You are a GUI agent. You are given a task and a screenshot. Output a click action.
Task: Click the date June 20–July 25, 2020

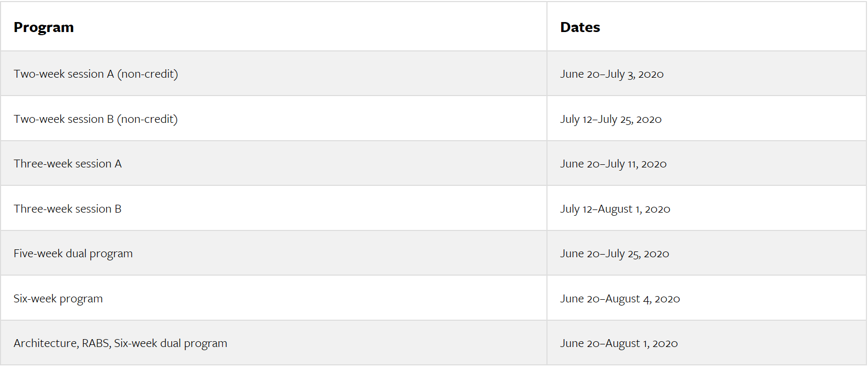pyautogui.click(x=614, y=254)
